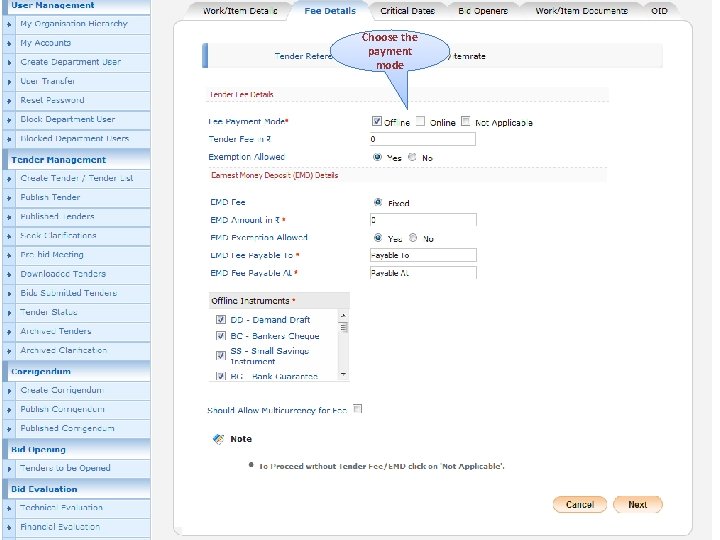Click the EMD Amount input field
Screen dimensions: 720x540
click(423, 220)
